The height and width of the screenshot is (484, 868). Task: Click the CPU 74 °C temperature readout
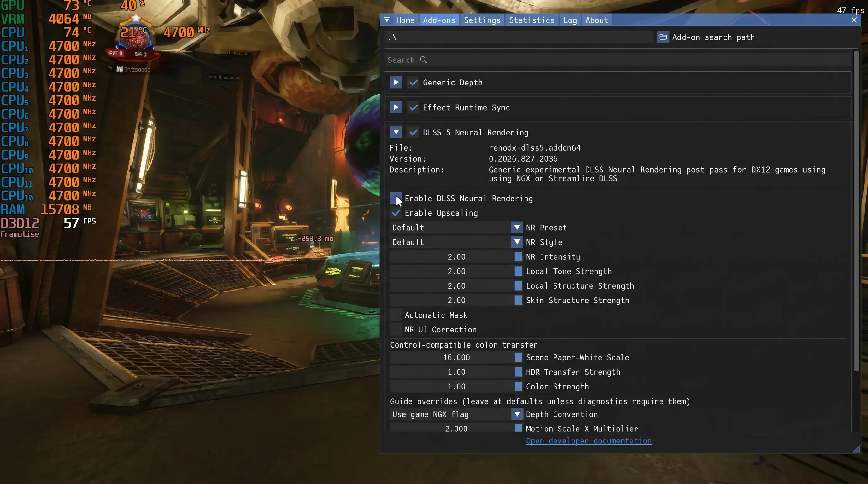point(46,33)
